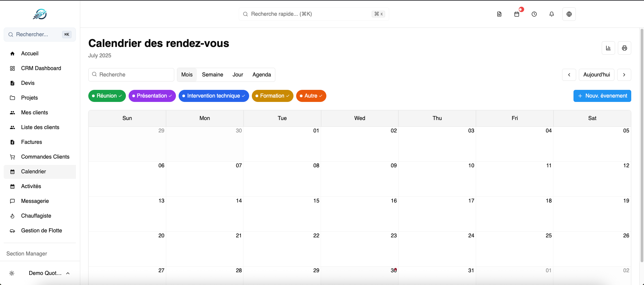Viewport: 644px width, 285px height.
Task: Go to the next month arrow
Action: pyautogui.click(x=624, y=75)
